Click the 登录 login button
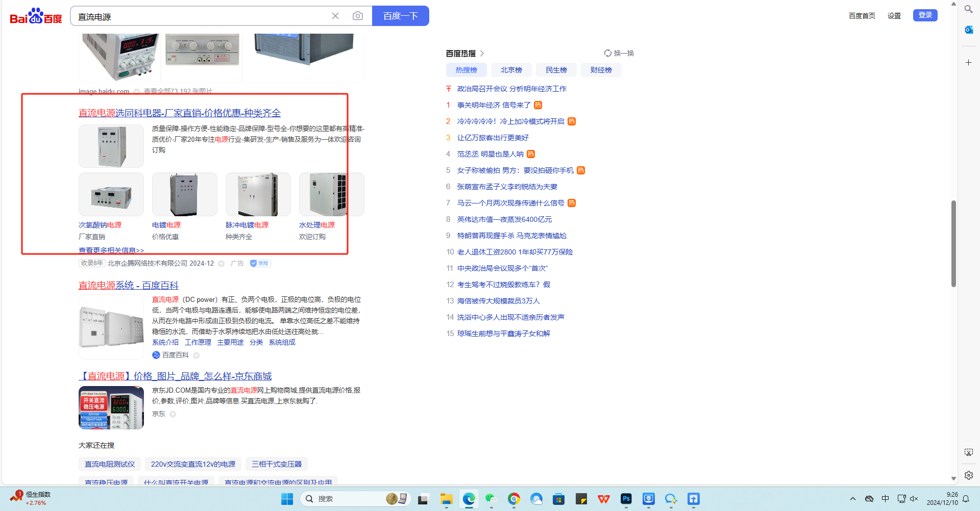Image resolution: width=980 pixels, height=511 pixels. 925,15
